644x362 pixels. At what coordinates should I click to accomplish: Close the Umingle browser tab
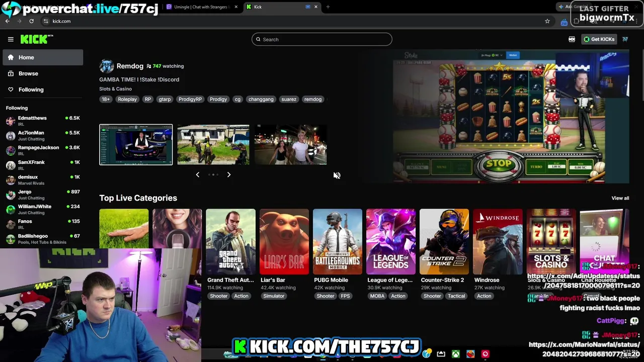(x=236, y=7)
